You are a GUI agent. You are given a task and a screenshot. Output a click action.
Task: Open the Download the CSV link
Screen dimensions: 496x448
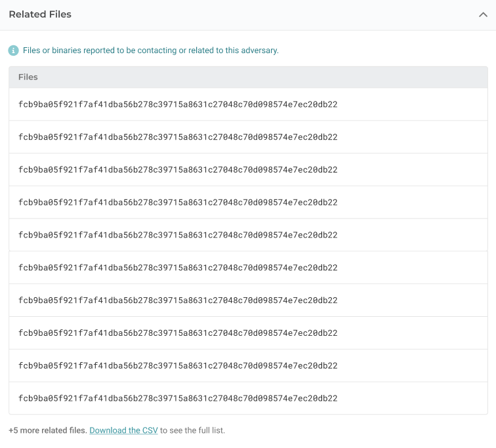pos(123,431)
